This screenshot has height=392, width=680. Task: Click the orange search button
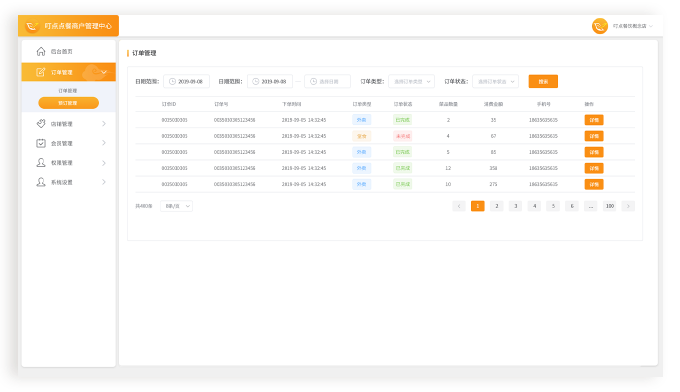tap(543, 82)
